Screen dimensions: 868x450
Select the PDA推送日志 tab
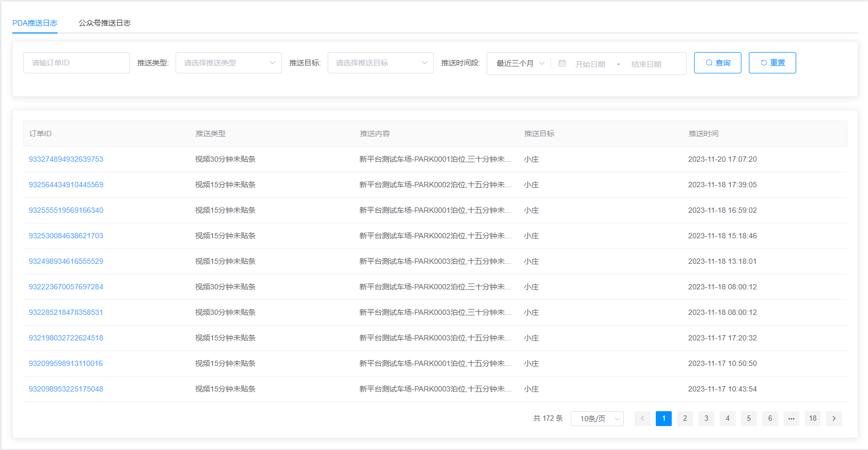click(x=35, y=23)
